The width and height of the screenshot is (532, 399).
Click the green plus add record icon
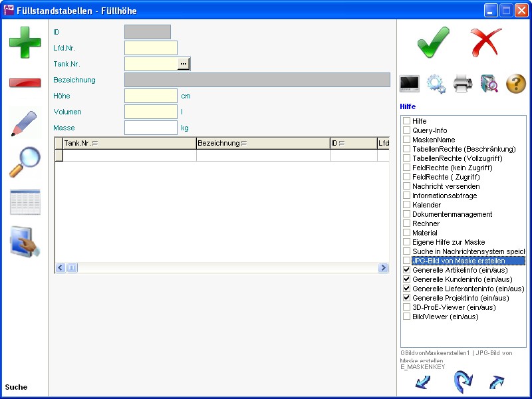(x=25, y=43)
